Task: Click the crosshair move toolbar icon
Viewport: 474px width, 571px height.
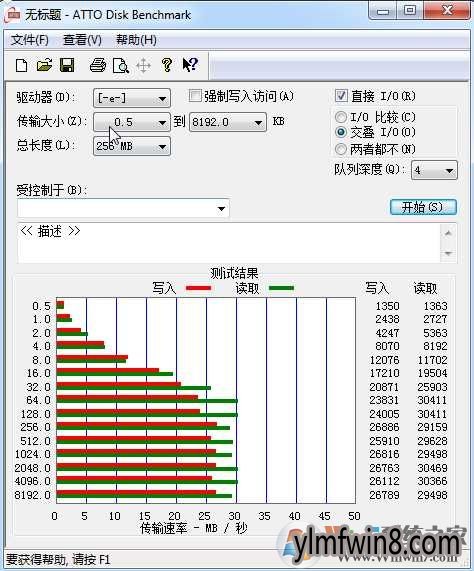Action: [x=143, y=66]
